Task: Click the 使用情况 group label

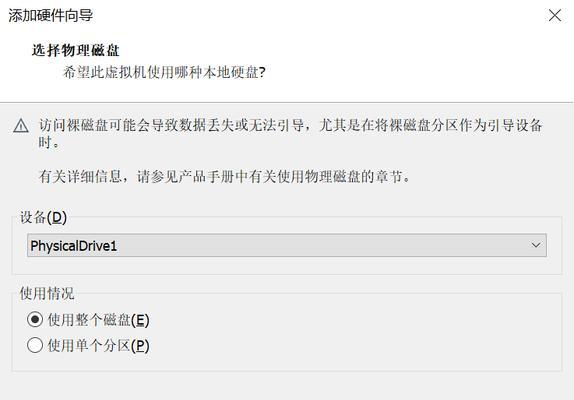Action: 47,294
